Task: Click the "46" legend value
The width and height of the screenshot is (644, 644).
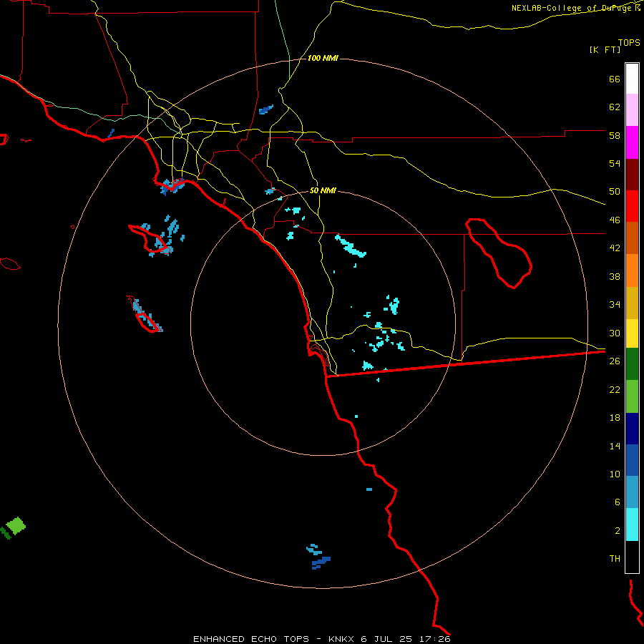Action: tap(615, 220)
